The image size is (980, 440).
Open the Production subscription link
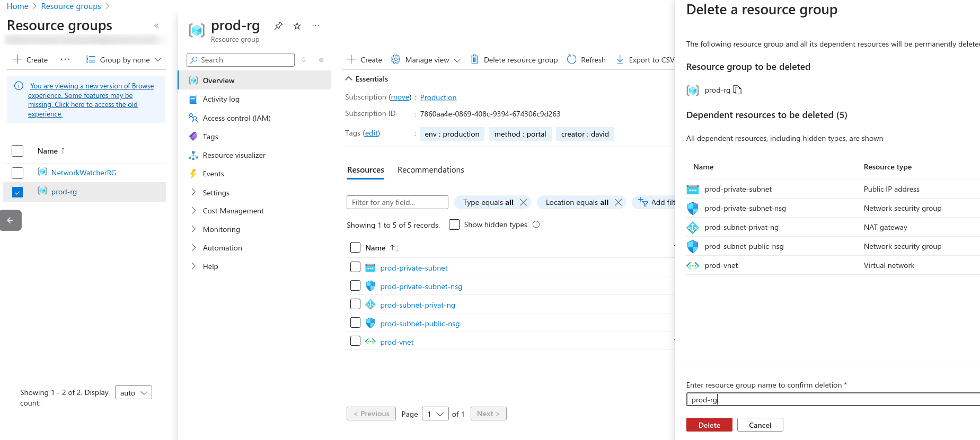[x=438, y=97]
